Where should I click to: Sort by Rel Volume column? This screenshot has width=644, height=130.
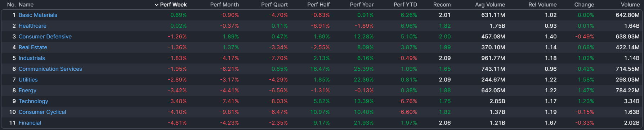coord(542,5)
